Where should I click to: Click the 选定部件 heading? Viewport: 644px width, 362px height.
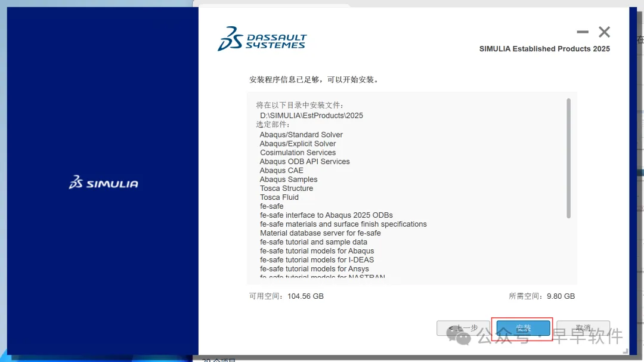coord(273,125)
